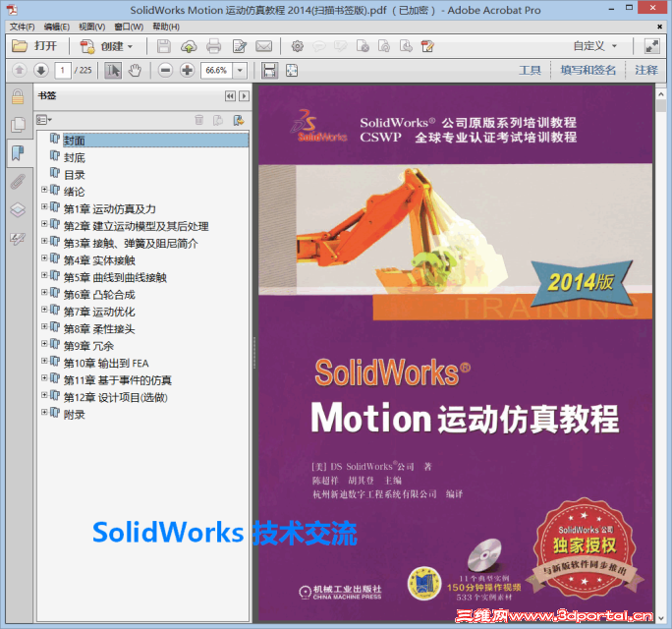The height and width of the screenshot is (629, 672).
Task: Click the edit text pencil icon
Action: click(239, 46)
